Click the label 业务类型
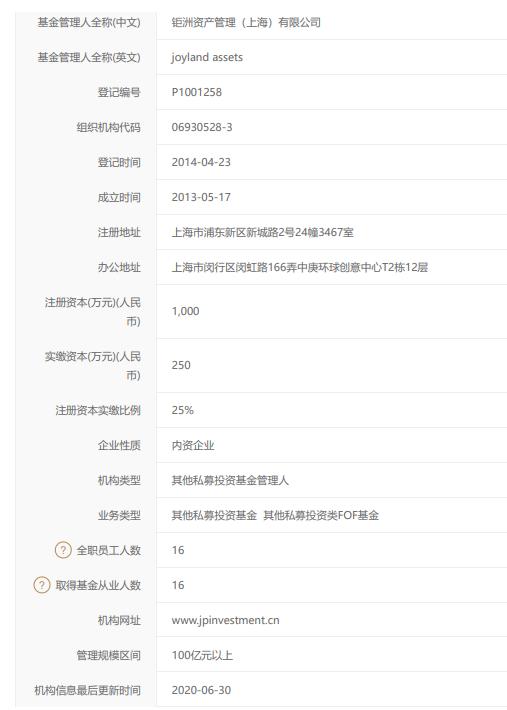The image size is (507, 710). [119, 515]
